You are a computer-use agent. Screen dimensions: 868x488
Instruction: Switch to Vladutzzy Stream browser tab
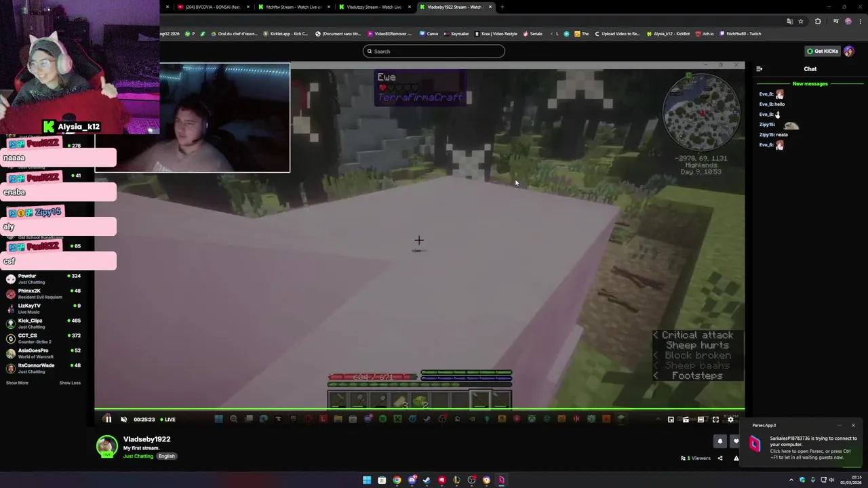tap(374, 7)
